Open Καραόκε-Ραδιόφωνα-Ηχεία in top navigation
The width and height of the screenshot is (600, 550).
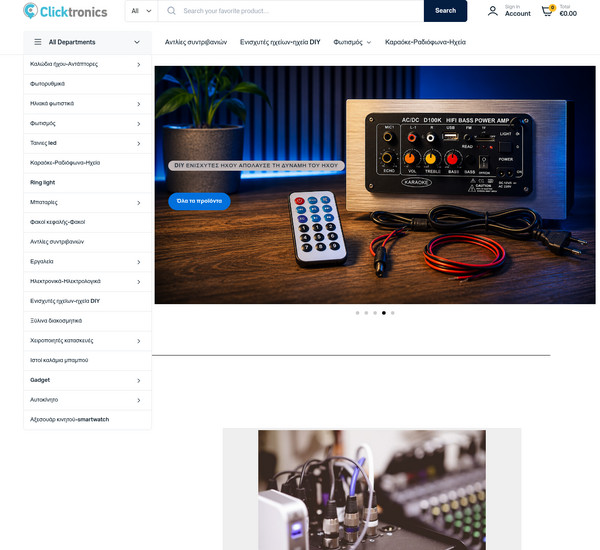pyautogui.click(x=425, y=42)
